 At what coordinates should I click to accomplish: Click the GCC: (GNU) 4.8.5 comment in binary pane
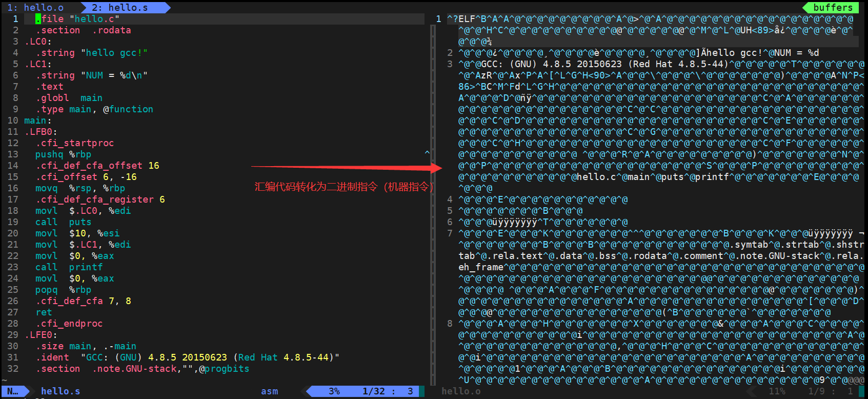[604, 64]
